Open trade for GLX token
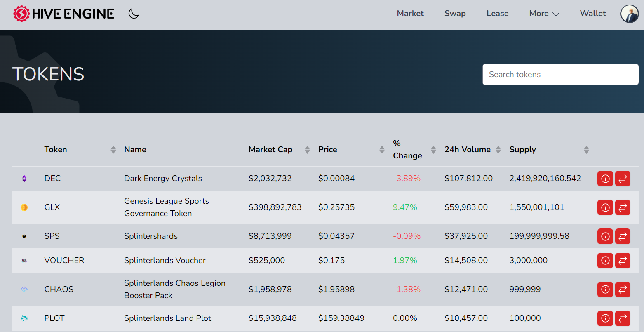The image size is (644, 332). pyautogui.click(x=623, y=207)
